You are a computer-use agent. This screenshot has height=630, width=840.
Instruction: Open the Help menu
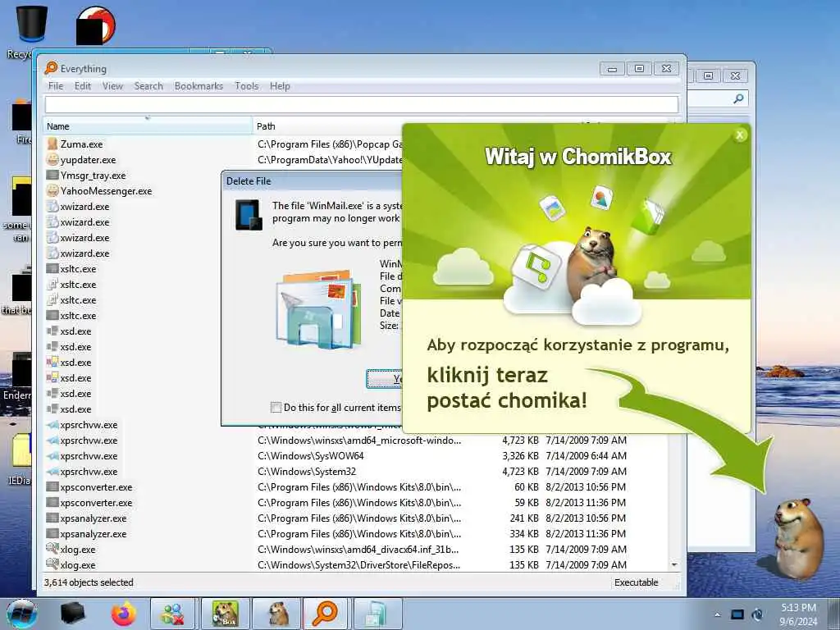pos(280,85)
